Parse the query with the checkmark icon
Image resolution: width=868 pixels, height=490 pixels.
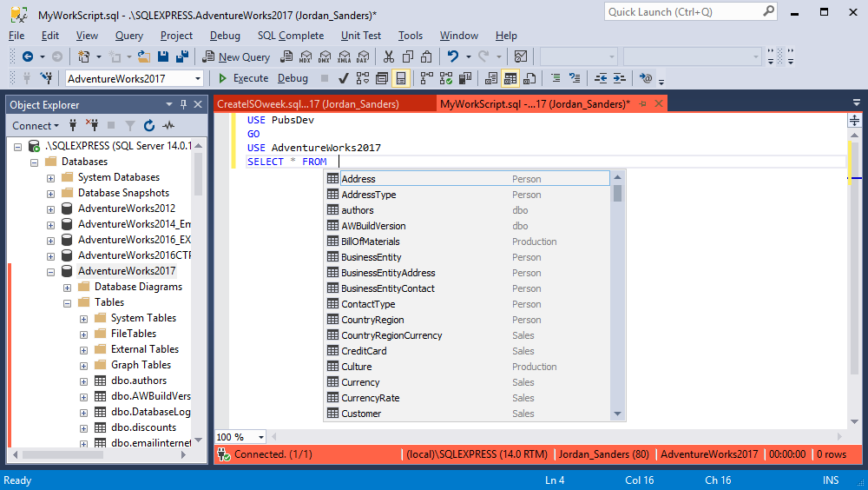[x=343, y=78]
